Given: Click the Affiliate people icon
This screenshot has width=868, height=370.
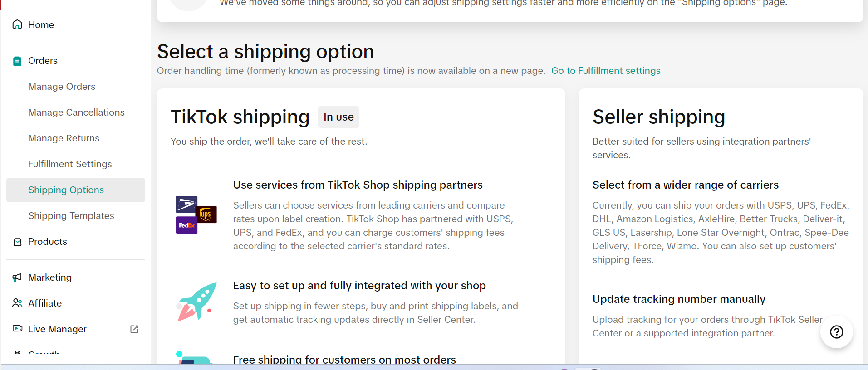Looking at the screenshot, I should coord(17,303).
